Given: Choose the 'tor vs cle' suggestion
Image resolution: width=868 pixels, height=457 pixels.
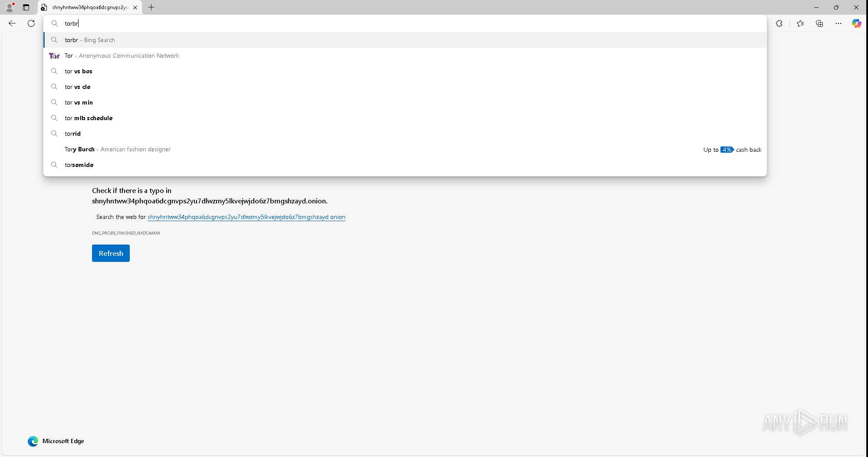Looking at the screenshot, I should click(405, 87).
